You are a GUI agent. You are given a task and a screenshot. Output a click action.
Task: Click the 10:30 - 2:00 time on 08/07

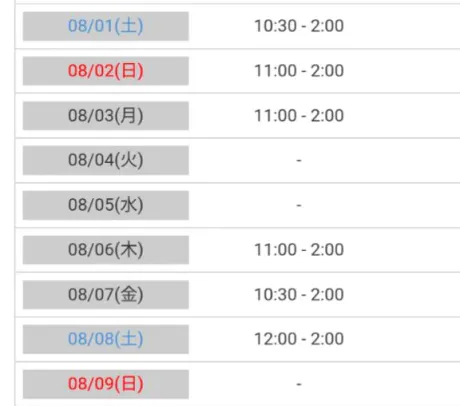tap(299, 295)
